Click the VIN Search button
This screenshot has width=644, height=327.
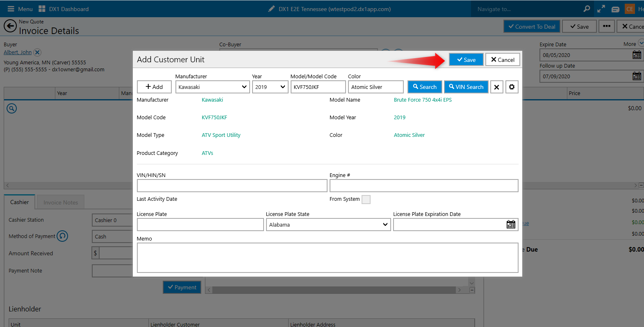coord(466,87)
